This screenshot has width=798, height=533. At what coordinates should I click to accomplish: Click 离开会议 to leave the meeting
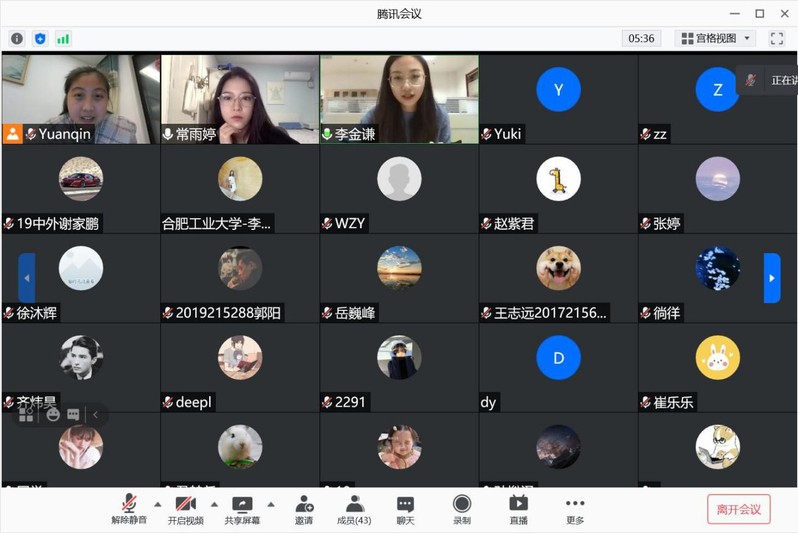[738, 509]
